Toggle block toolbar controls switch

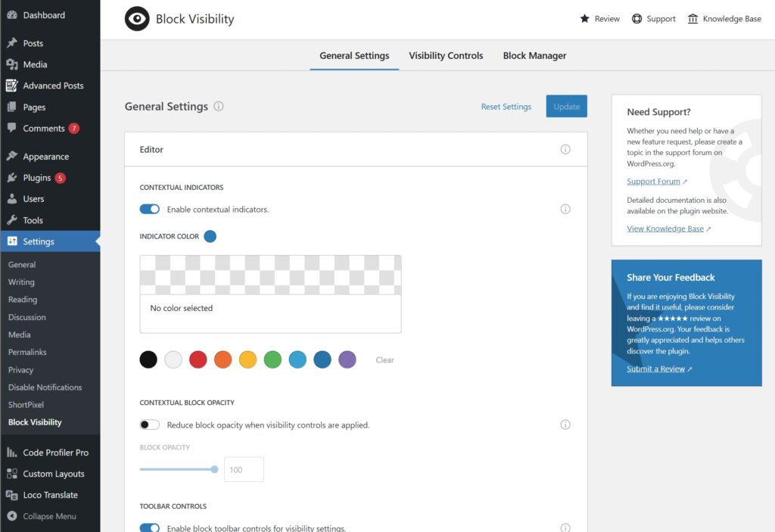[150, 527]
